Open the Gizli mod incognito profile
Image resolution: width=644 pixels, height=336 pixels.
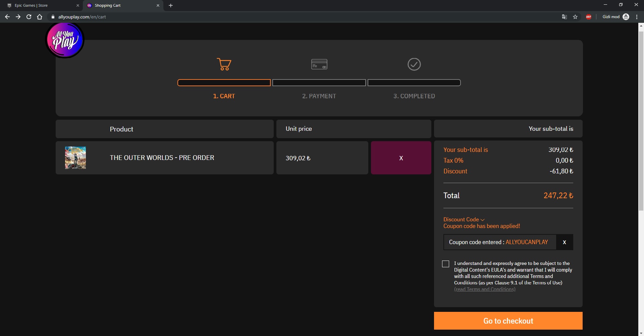(x=616, y=17)
